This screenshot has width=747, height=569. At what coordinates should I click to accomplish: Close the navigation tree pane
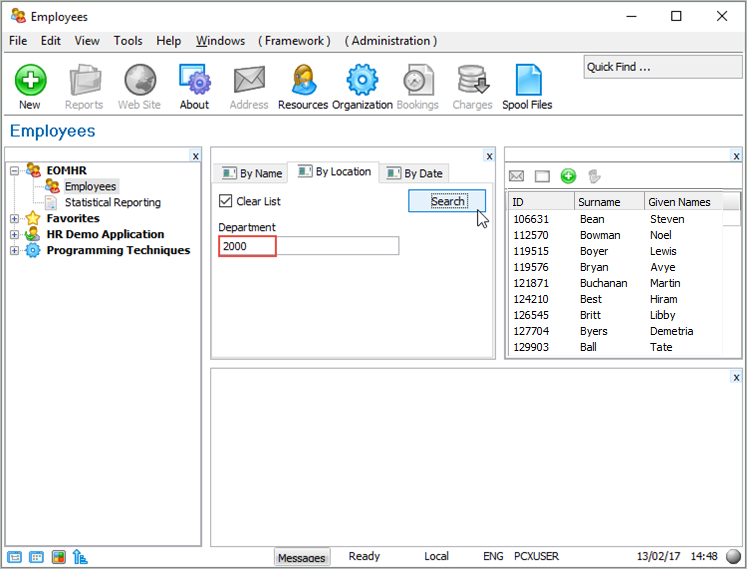coord(195,156)
